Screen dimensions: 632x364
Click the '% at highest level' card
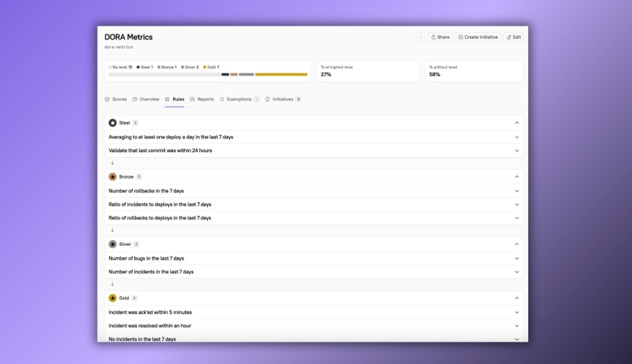(368, 71)
